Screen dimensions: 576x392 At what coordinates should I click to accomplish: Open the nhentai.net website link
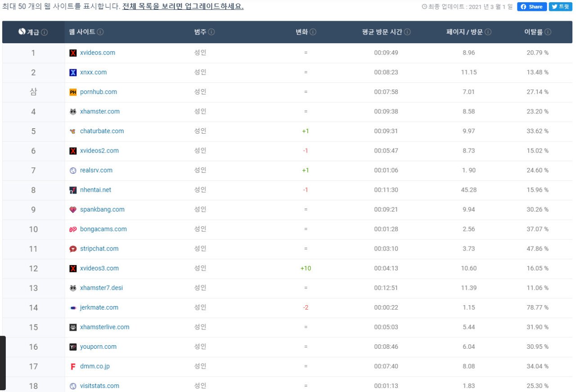click(95, 190)
